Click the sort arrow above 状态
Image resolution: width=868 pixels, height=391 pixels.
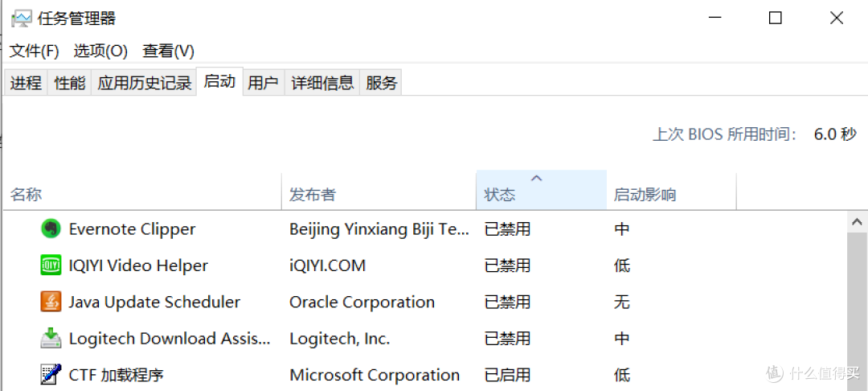pos(536,179)
